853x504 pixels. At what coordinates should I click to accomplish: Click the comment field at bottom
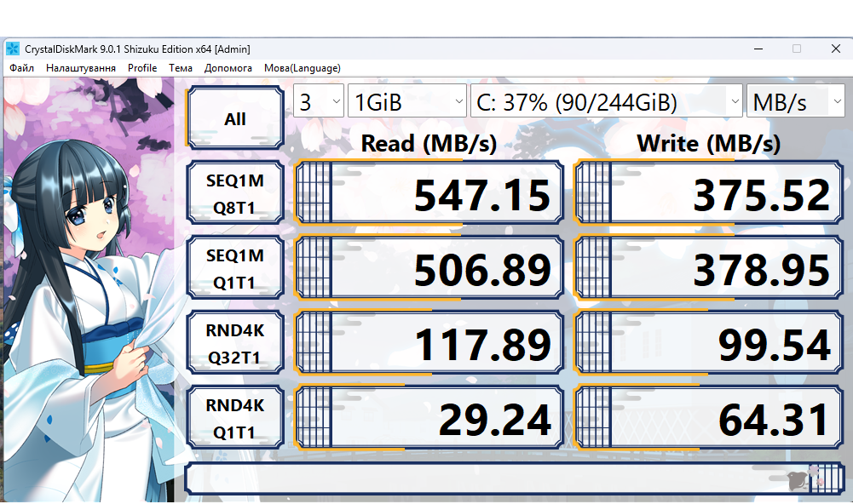pyautogui.click(x=514, y=479)
